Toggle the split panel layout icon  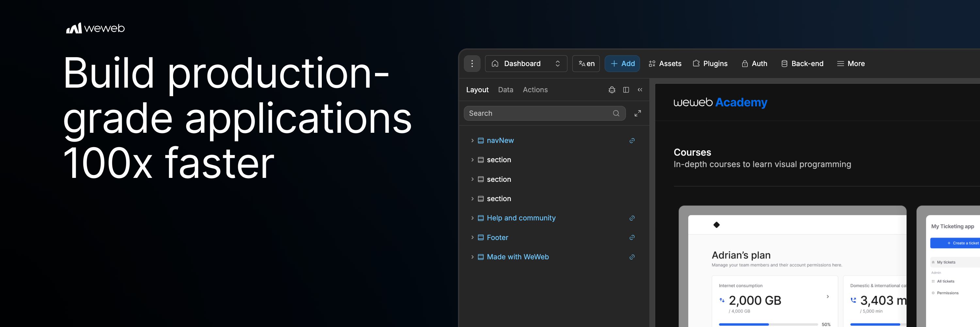pos(626,90)
